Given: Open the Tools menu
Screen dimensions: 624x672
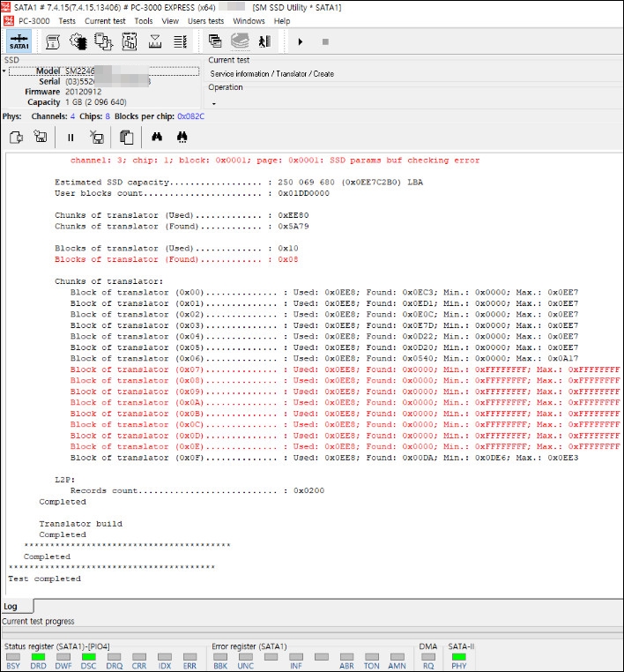Looking at the screenshot, I should pos(144,21).
